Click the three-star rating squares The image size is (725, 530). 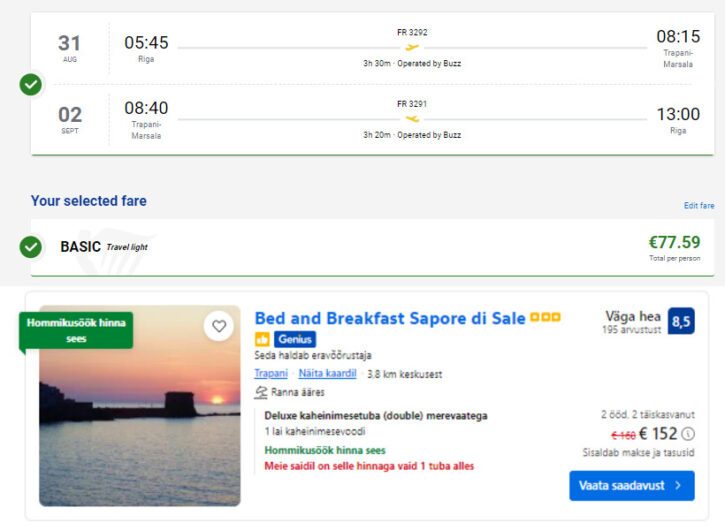click(x=545, y=317)
